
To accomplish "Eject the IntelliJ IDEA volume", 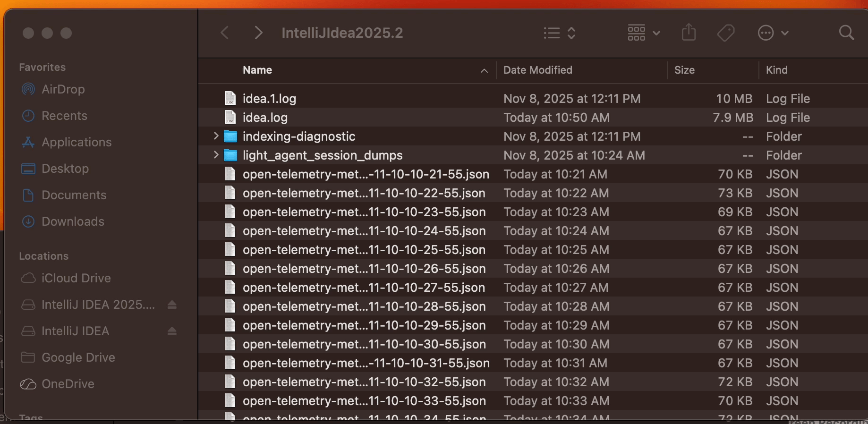I will point(172,331).
